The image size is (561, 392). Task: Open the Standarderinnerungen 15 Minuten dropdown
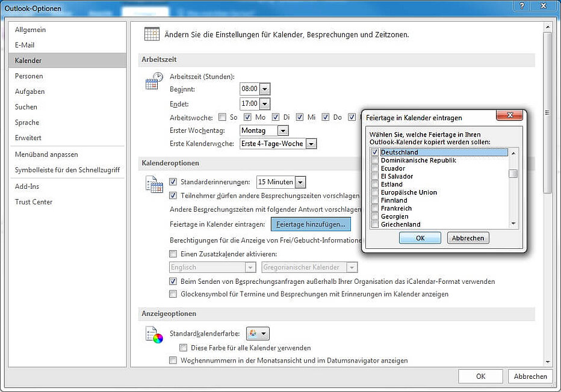pyautogui.click(x=300, y=182)
